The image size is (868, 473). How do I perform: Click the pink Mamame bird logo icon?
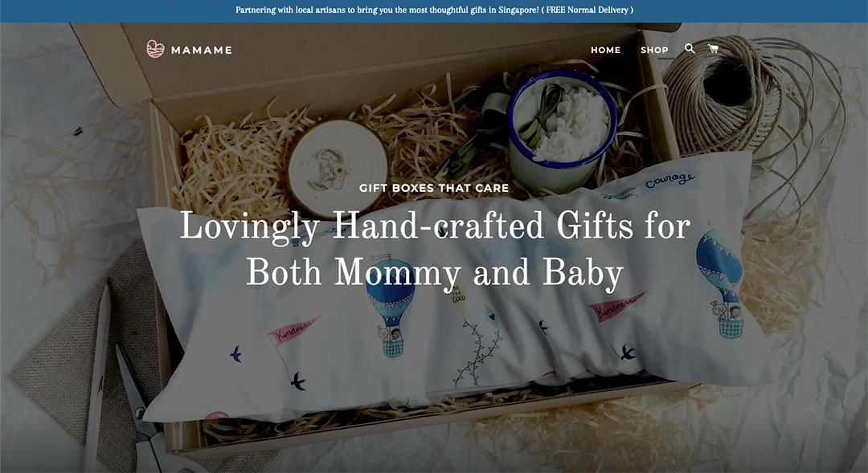[x=156, y=49]
